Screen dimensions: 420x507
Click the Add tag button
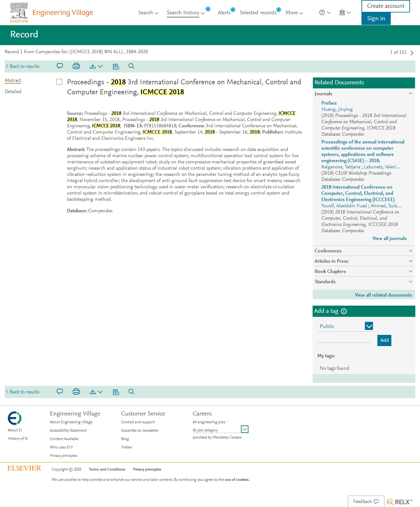coord(384,340)
